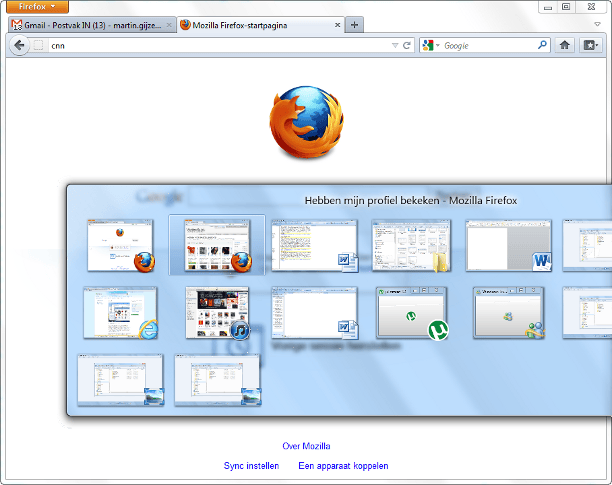
Task: Open the Sync instellen link
Action: coord(251,465)
